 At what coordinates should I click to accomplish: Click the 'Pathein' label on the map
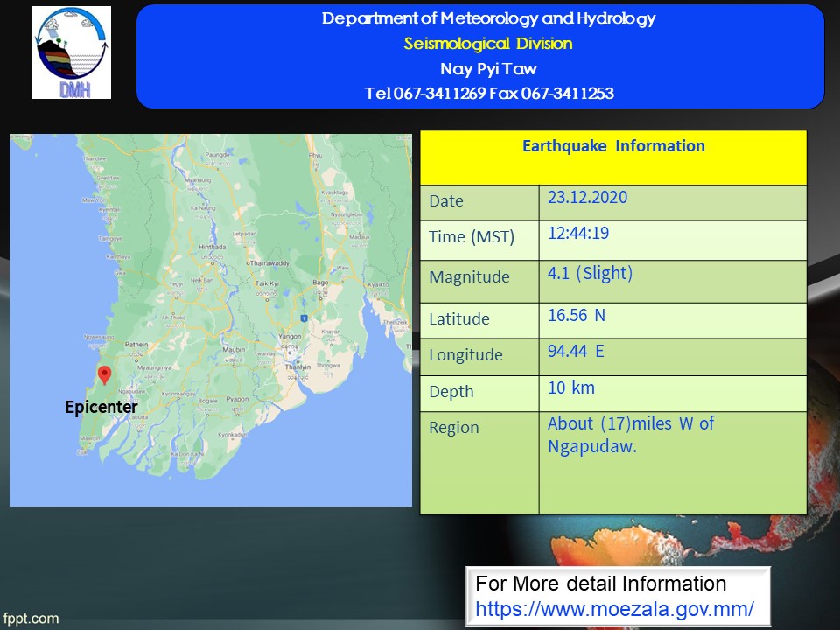click(x=136, y=345)
